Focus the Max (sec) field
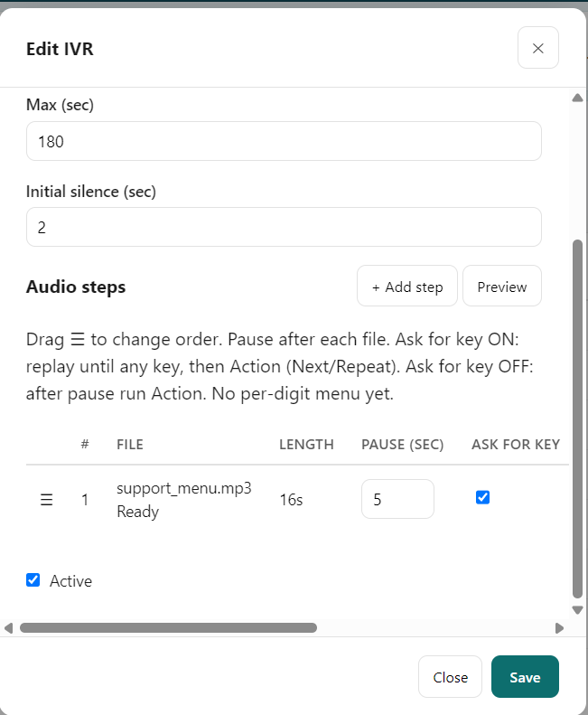 pyautogui.click(x=284, y=141)
